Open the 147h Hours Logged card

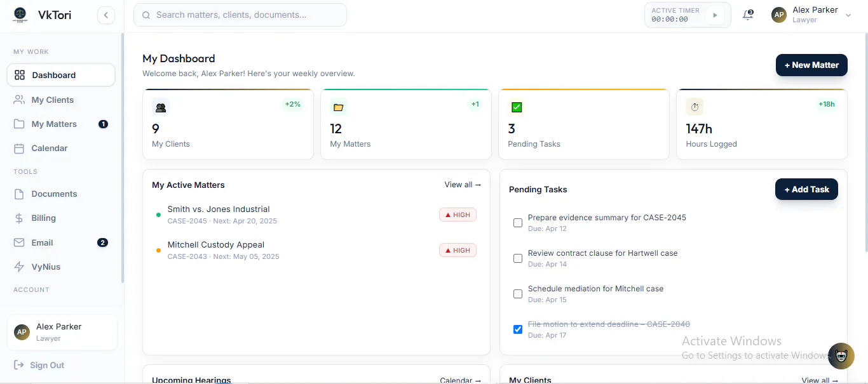762,124
